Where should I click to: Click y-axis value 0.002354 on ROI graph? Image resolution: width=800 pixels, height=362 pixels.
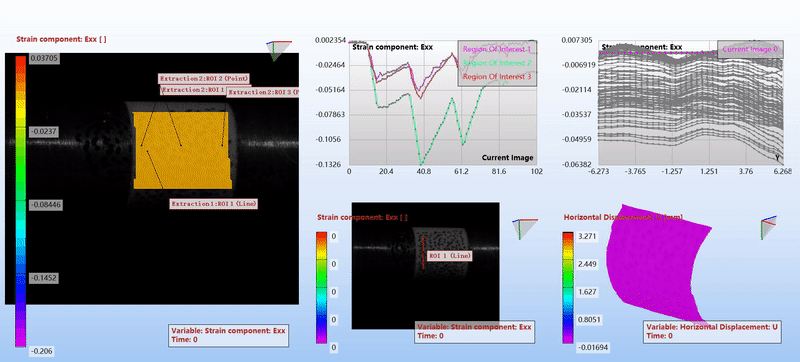[331, 40]
